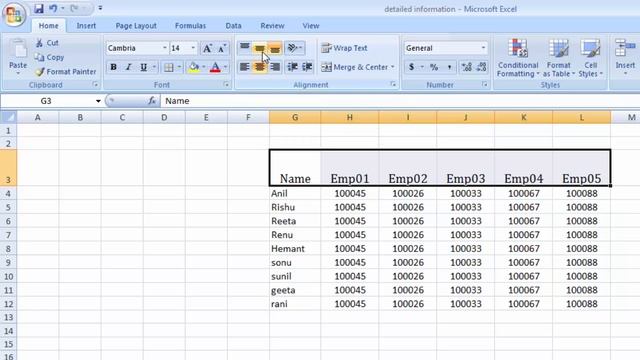This screenshot has width=640, height=360.
Task: Decrease decimal places
Action: 482,67
